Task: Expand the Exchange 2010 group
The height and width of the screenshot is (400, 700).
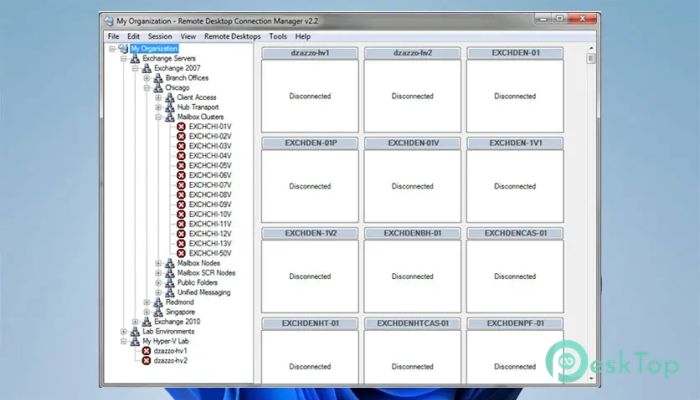Action: [135, 321]
